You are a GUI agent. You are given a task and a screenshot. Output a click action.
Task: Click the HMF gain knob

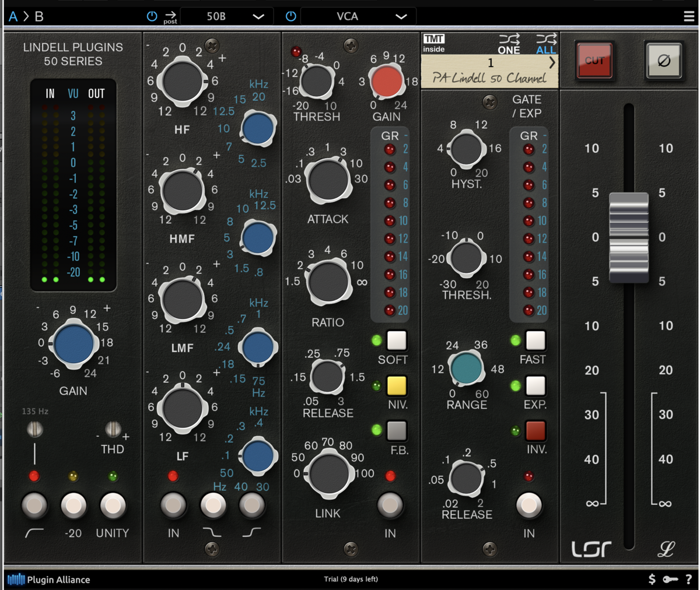pyautogui.click(x=183, y=191)
